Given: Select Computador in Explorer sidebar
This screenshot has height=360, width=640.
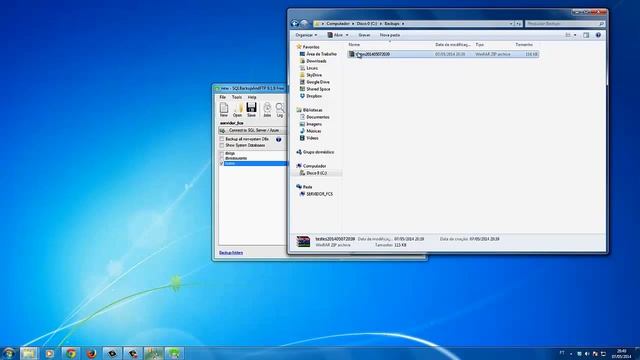Looking at the screenshot, I should (x=311, y=166).
